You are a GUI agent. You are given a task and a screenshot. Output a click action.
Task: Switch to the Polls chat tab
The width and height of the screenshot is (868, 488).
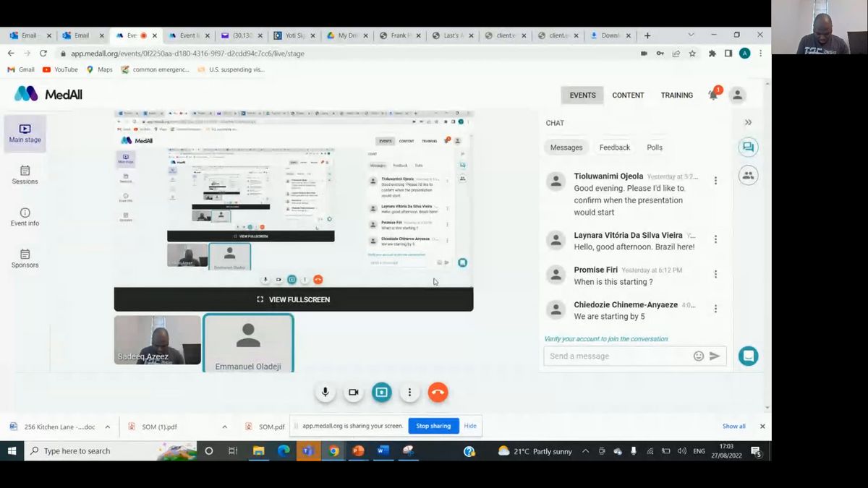tap(655, 147)
